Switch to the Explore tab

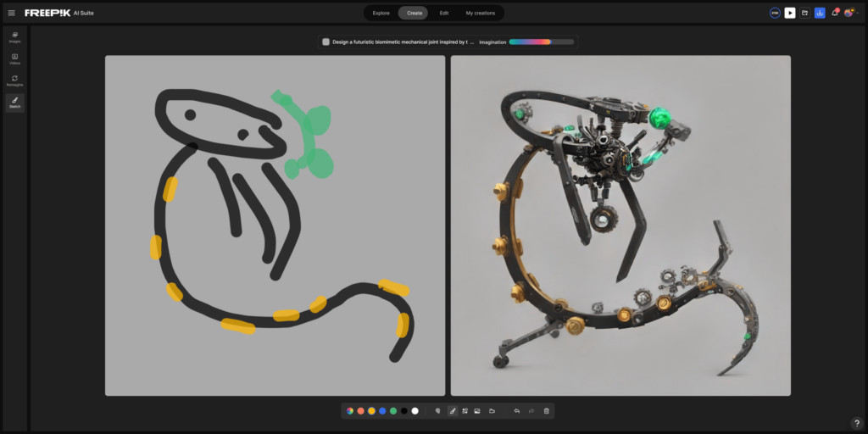pyautogui.click(x=381, y=13)
